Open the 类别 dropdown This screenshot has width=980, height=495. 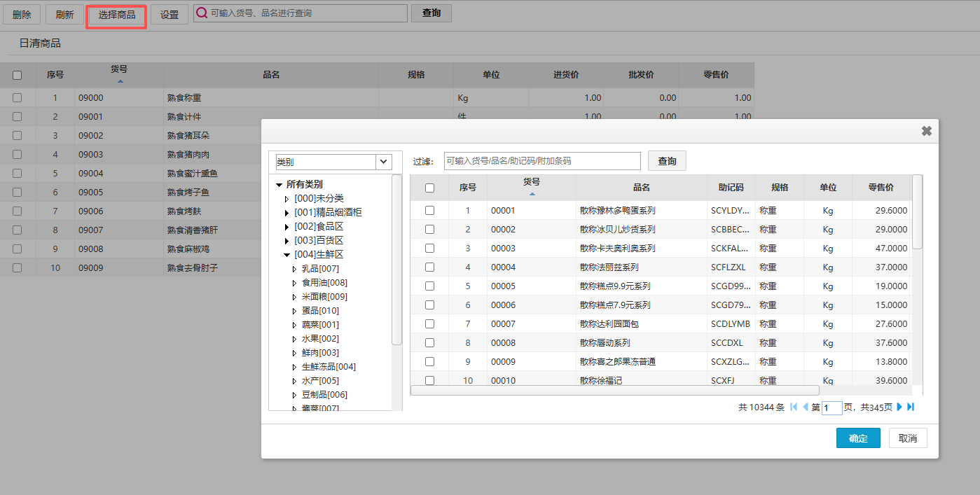[x=384, y=162]
